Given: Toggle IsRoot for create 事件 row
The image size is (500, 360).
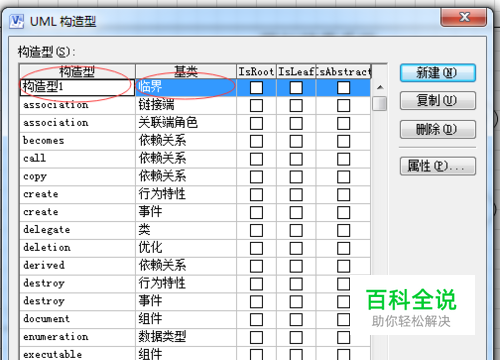Looking at the screenshot, I should pyautogui.click(x=256, y=212).
